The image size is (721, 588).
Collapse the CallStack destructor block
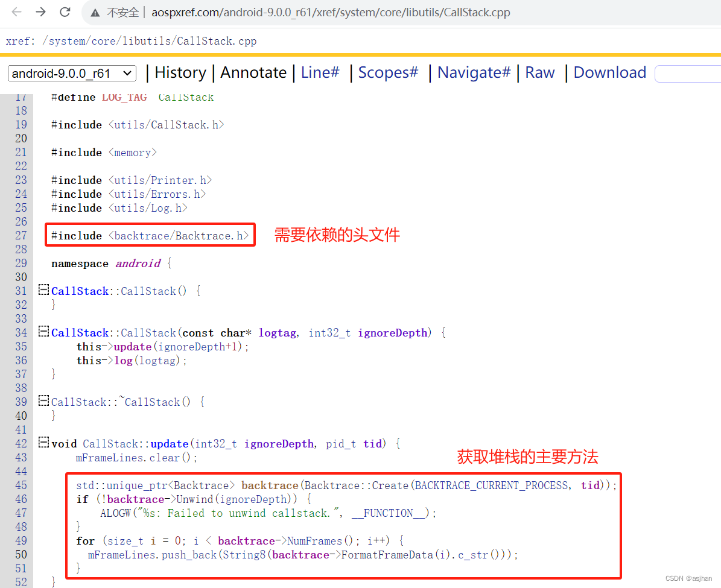[43, 400]
